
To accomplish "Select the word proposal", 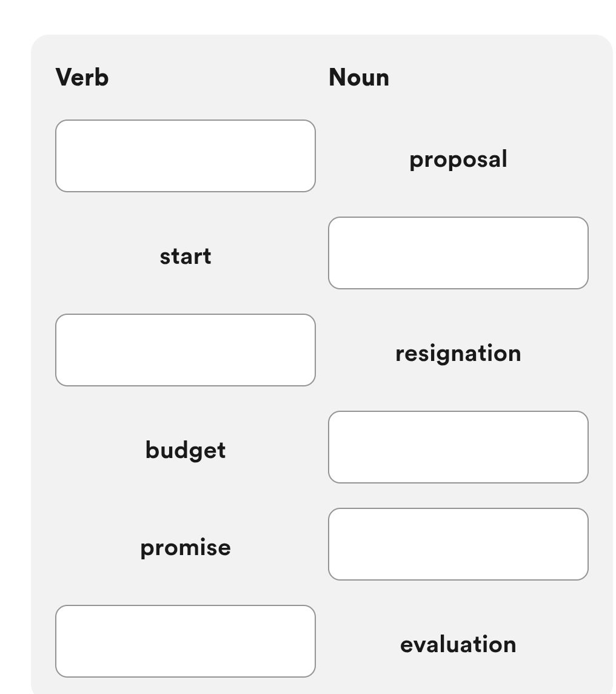I will tap(458, 160).
